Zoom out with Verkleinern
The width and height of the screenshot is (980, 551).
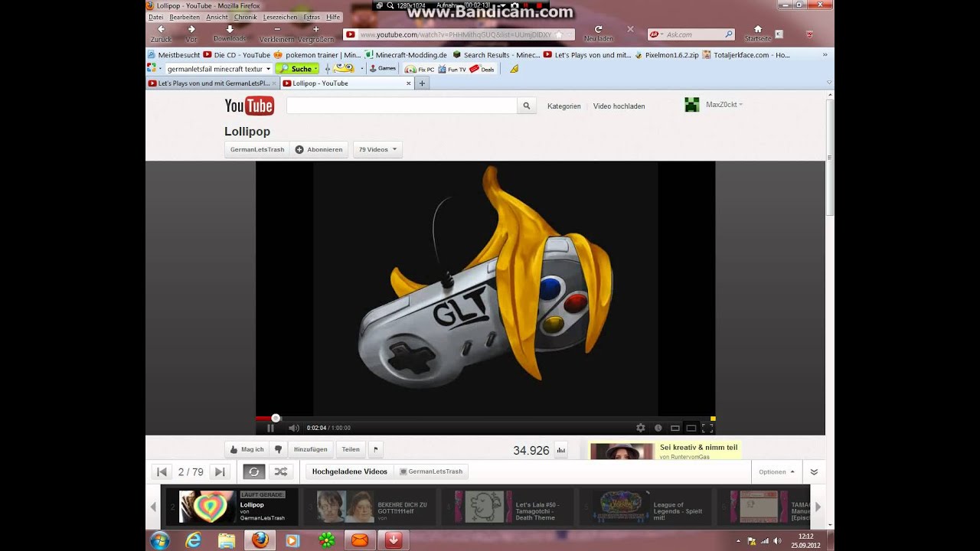tap(276, 33)
